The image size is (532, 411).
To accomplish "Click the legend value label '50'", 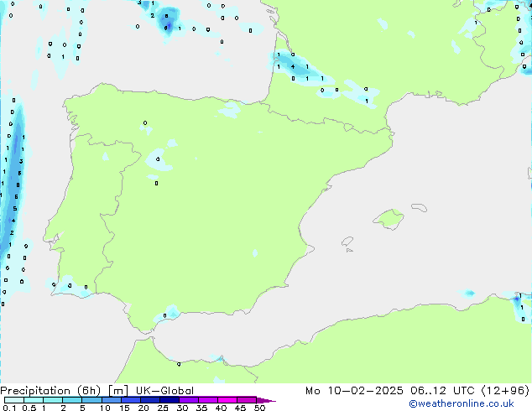I will pyautogui.click(x=259, y=408).
